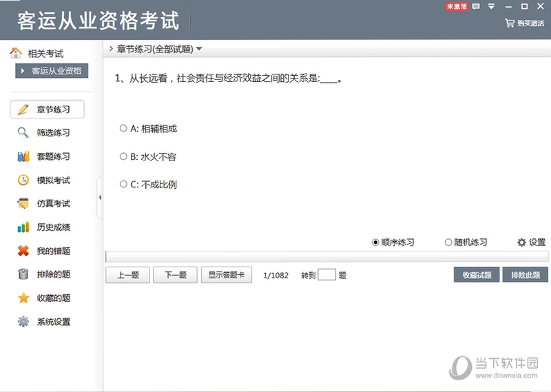Choose 随机练习 practice mode
Viewport: 551px width, 392px height.
click(x=448, y=243)
